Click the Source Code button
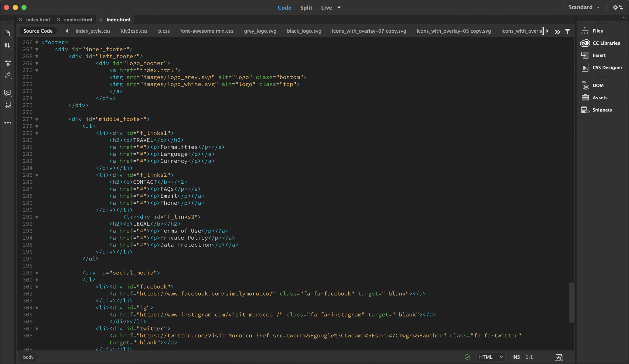Screen dimensions: 629x364 (x=38, y=31)
